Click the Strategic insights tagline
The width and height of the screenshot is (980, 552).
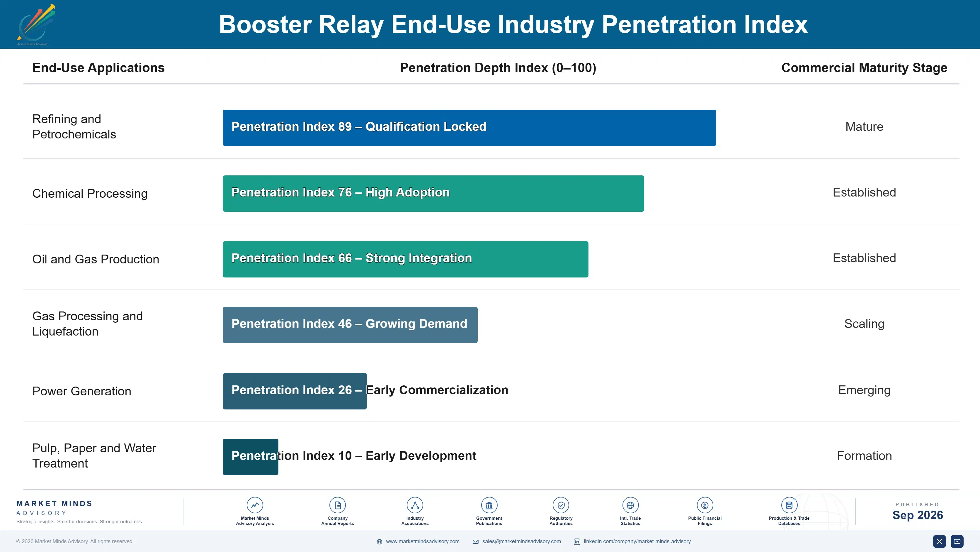(79, 521)
